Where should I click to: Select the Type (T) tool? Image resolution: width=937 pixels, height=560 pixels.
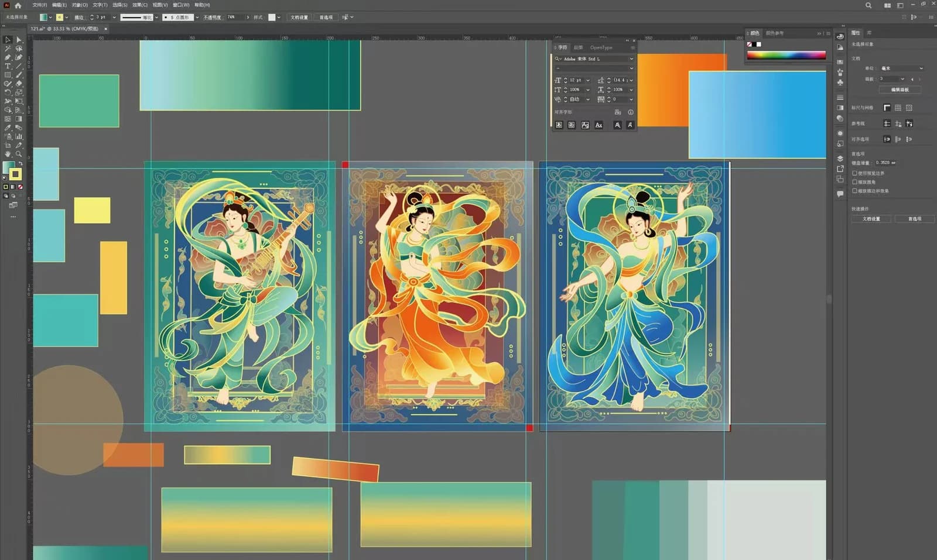coord(8,66)
